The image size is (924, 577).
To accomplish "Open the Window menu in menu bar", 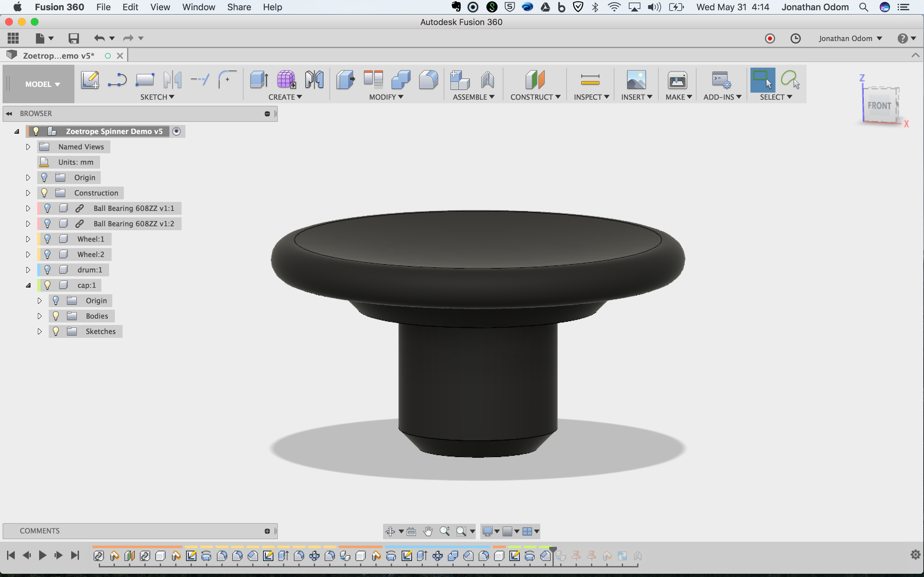I will click(x=199, y=7).
